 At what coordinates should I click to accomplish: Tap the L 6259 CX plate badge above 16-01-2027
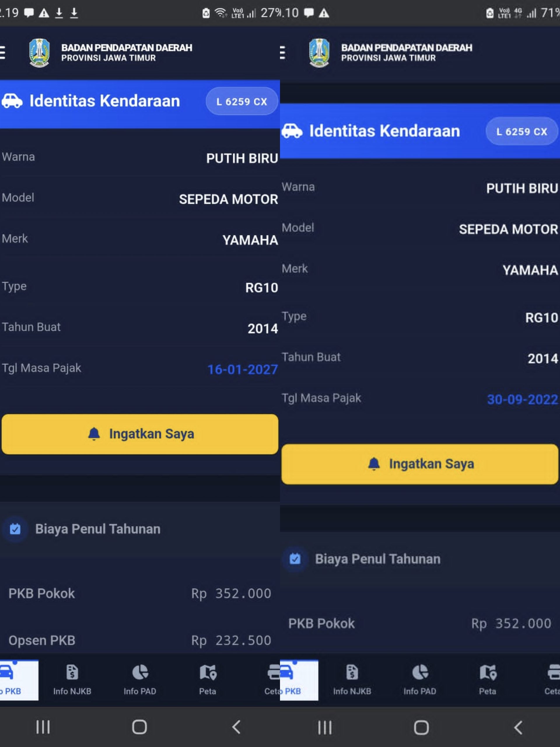(242, 101)
